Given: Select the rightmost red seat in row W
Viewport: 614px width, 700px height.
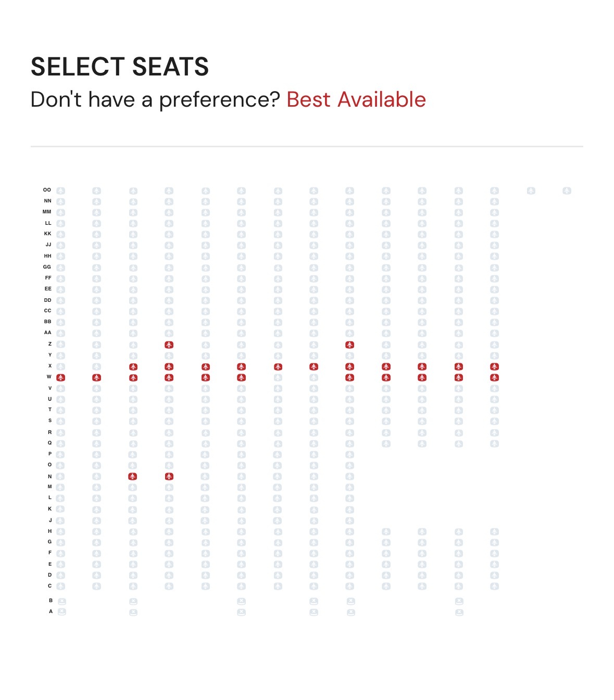Looking at the screenshot, I should tap(494, 377).
